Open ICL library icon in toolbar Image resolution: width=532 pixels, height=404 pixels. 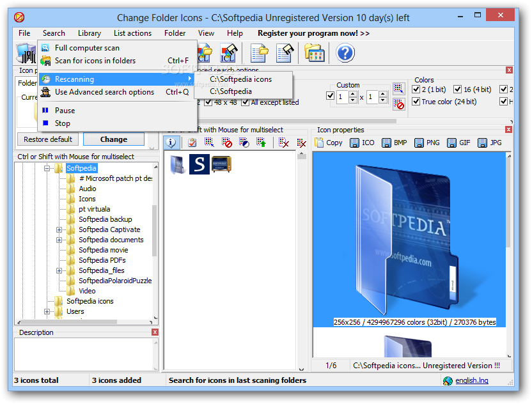pyautogui.click(x=205, y=53)
